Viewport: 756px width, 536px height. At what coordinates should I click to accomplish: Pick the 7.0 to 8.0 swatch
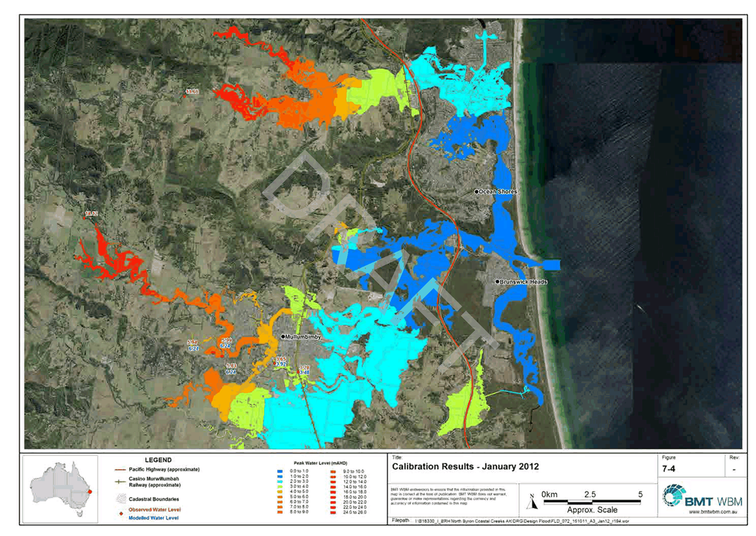[280, 507]
